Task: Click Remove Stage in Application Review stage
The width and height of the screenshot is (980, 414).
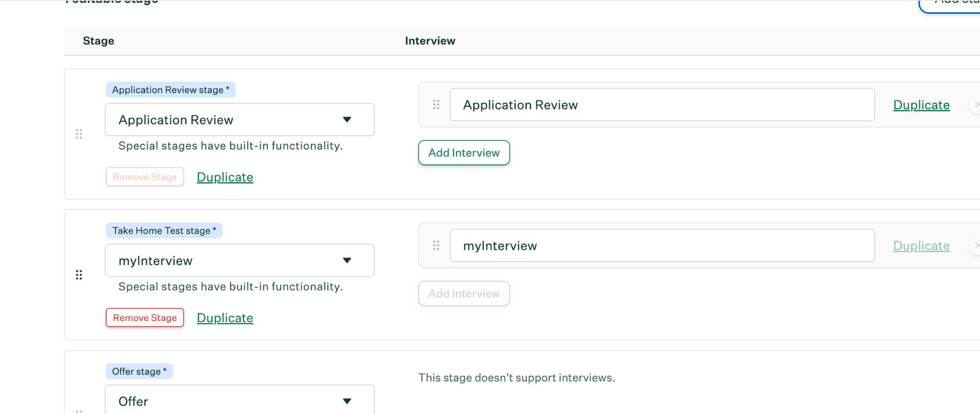Action: pos(145,177)
